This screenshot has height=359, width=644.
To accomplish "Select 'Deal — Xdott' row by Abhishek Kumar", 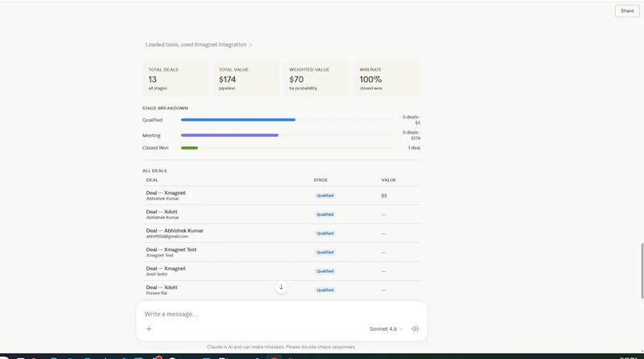I will (x=281, y=214).
